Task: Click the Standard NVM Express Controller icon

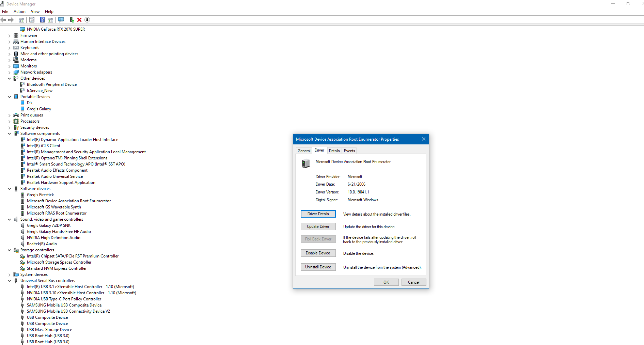Action: point(22,268)
